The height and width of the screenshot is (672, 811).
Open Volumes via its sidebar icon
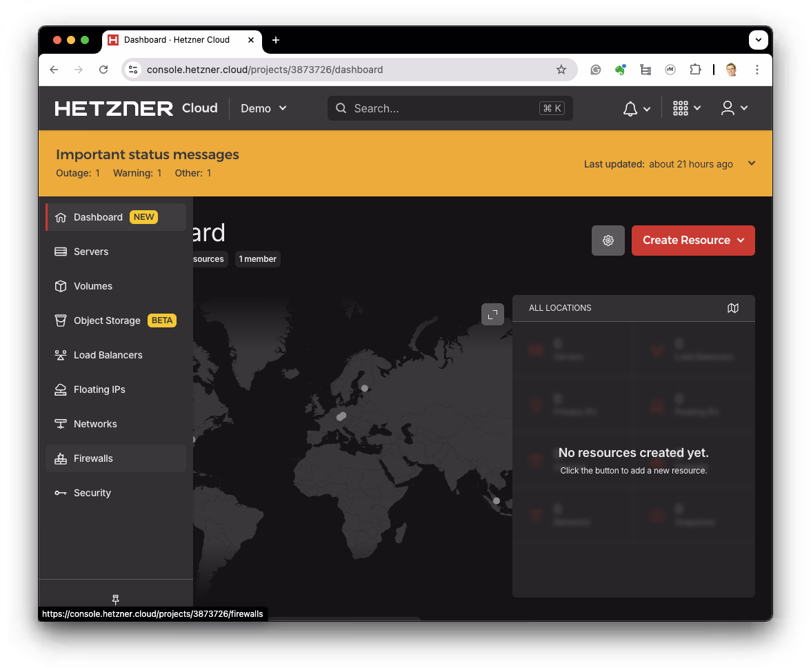61,286
